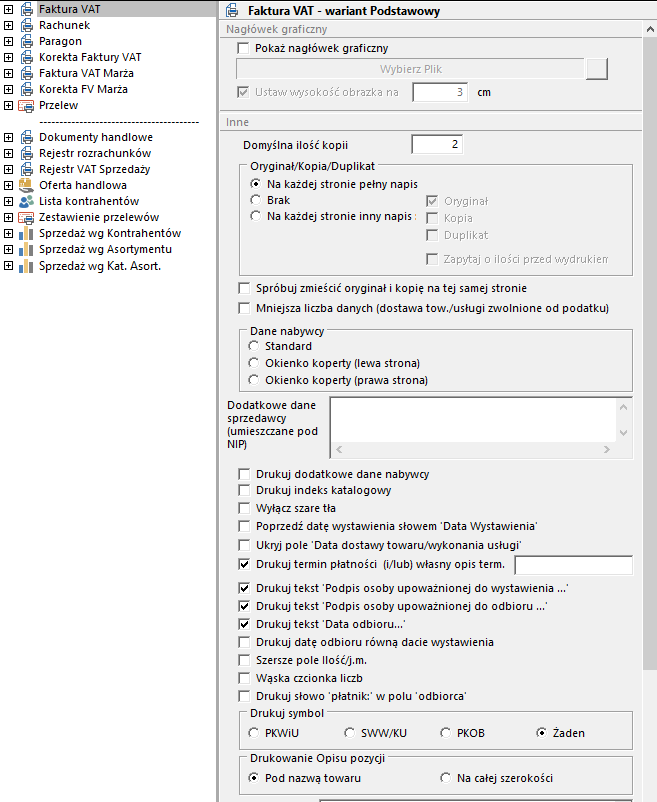The image size is (657, 802).
Task: Click the Zestawienie przelewów icon
Action: tap(26, 217)
